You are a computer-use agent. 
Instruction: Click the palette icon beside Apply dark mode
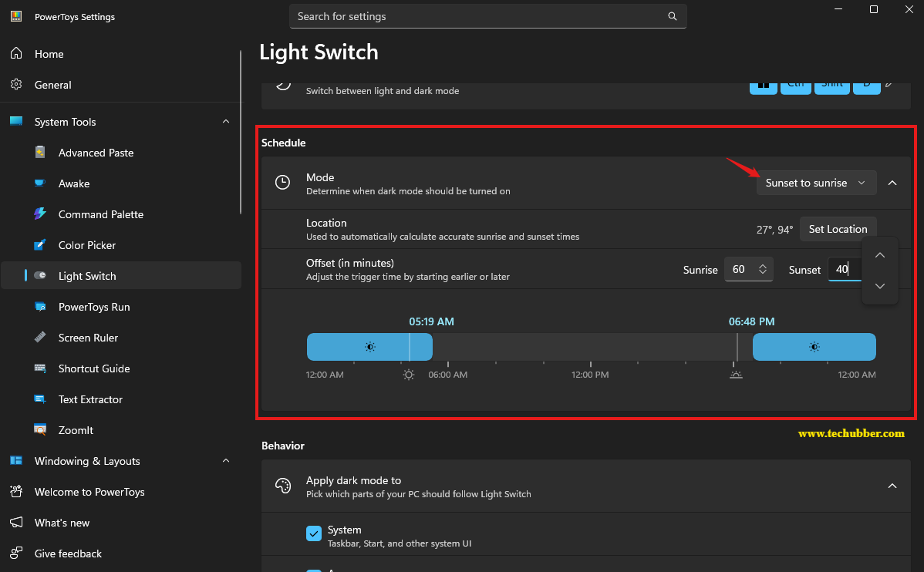click(x=283, y=486)
